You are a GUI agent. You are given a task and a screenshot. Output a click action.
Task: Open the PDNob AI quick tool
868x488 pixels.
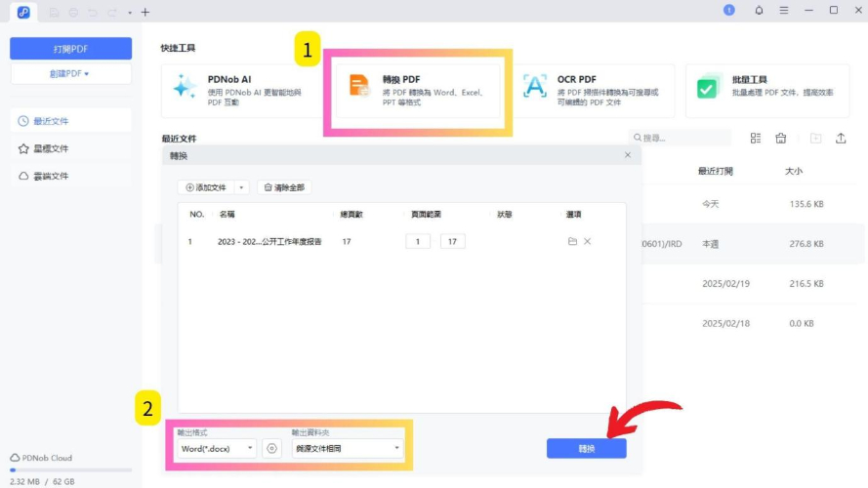click(x=242, y=91)
